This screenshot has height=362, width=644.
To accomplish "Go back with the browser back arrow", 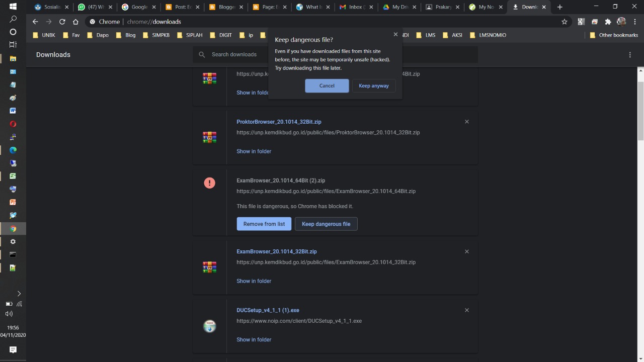I will 35,22.
